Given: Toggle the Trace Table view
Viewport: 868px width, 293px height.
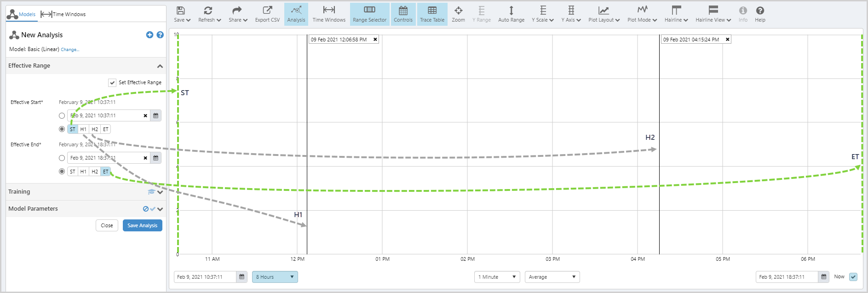Looking at the screenshot, I should coord(432,14).
